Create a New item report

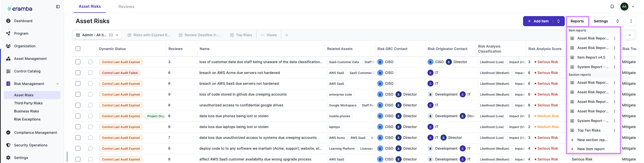pyautogui.click(x=591, y=149)
